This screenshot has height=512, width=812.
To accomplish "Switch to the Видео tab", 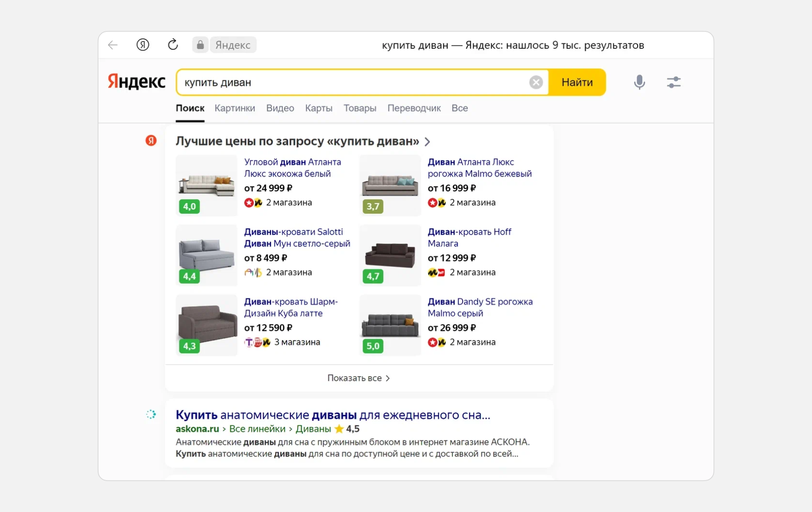I will 280,108.
